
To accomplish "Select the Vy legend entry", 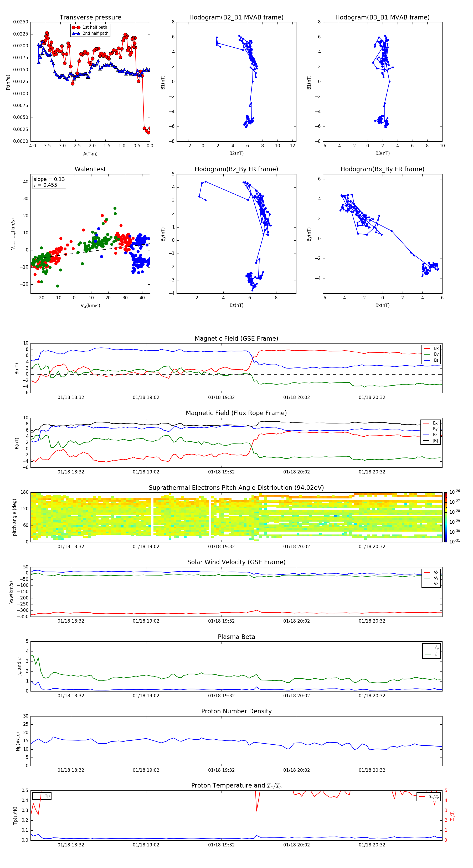I will (431, 578).
